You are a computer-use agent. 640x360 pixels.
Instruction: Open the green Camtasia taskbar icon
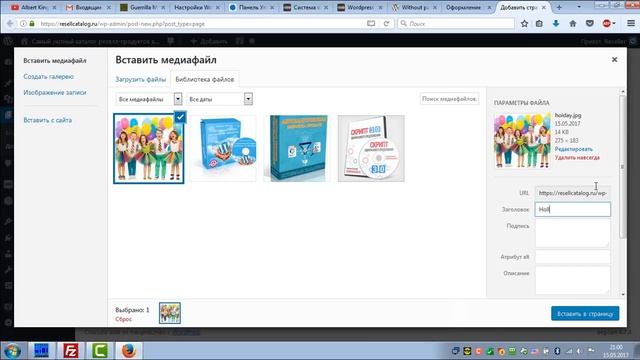tap(100, 351)
